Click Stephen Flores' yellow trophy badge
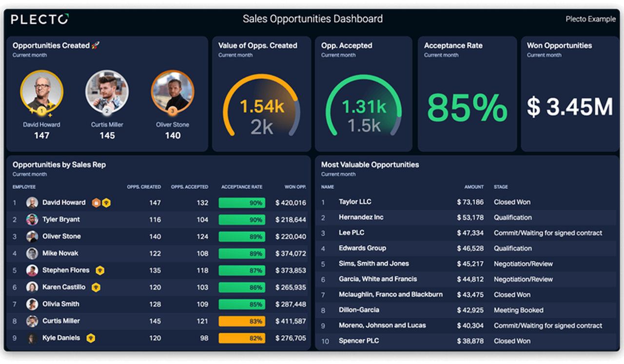 [x=100, y=270]
